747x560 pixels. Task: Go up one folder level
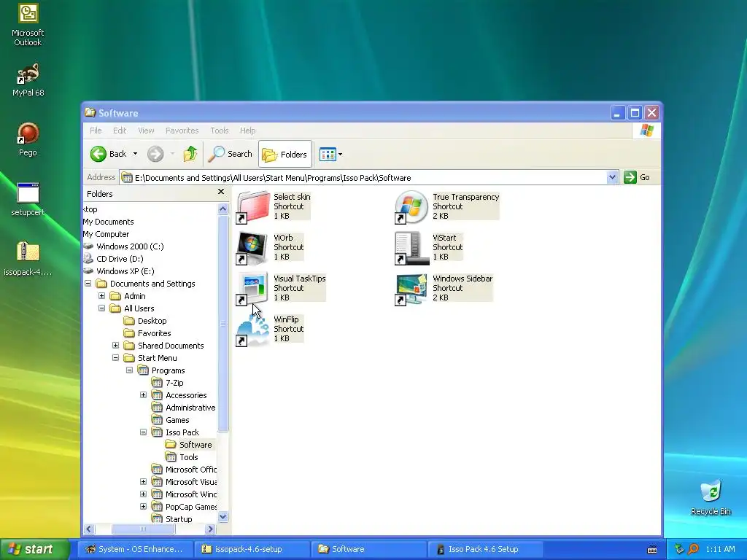[x=190, y=154]
